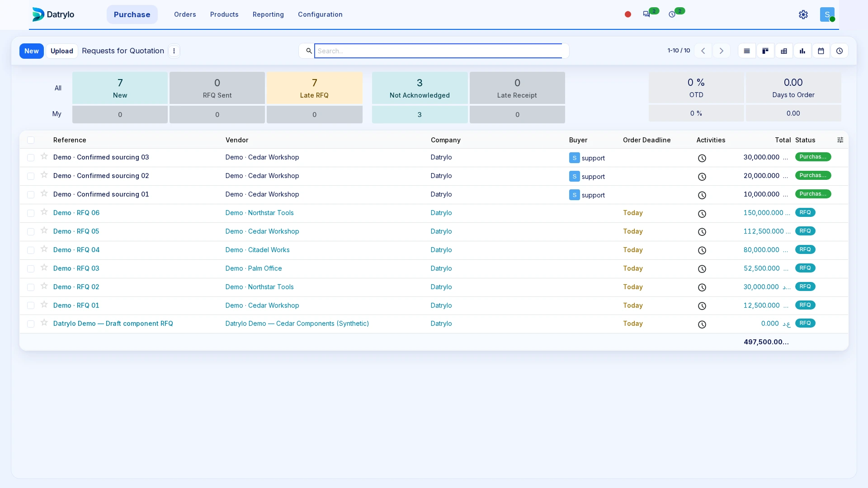Viewport: 868px width, 488px height.
Task: Switch to calendar view
Action: (821, 51)
